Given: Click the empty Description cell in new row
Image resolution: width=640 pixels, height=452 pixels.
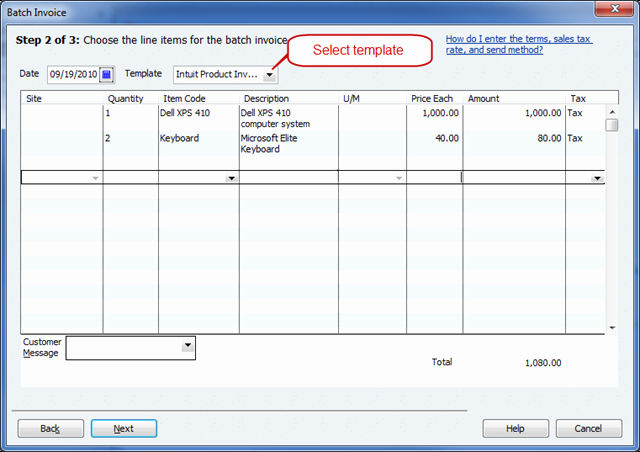Looking at the screenshot, I should pos(289,178).
